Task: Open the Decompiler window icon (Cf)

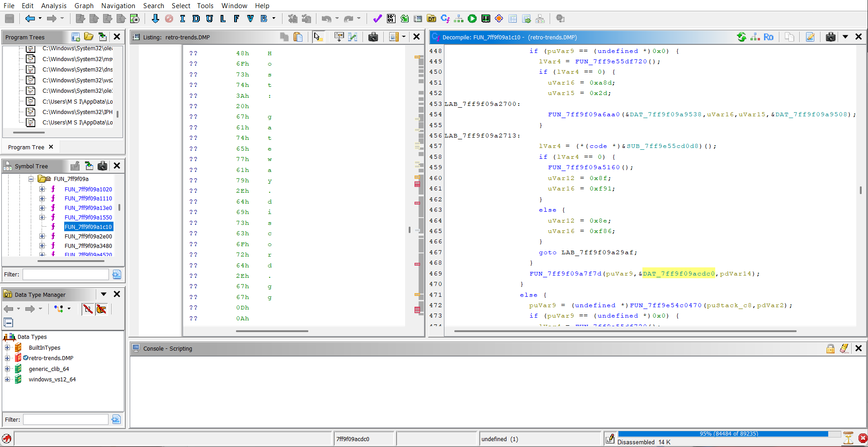Action: (445, 19)
